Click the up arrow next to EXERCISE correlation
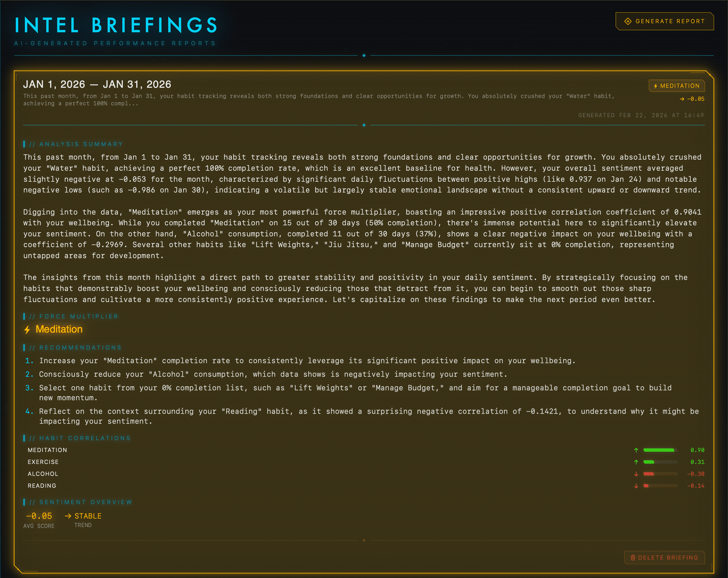The height and width of the screenshot is (578, 728). [x=636, y=462]
